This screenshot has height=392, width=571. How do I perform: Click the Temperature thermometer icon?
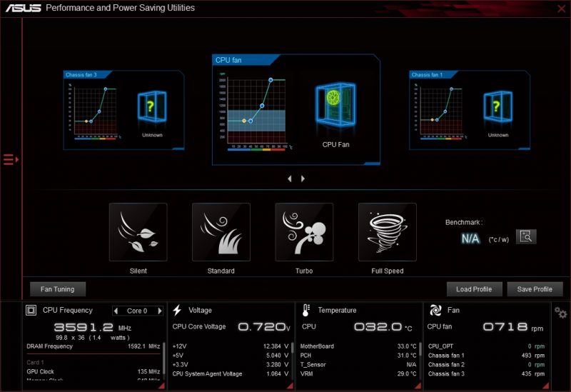pos(306,310)
